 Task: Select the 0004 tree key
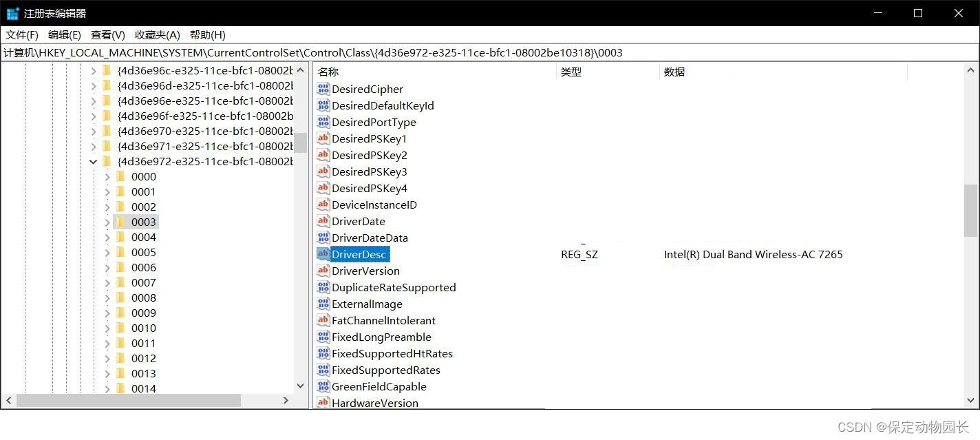(x=144, y=237)
